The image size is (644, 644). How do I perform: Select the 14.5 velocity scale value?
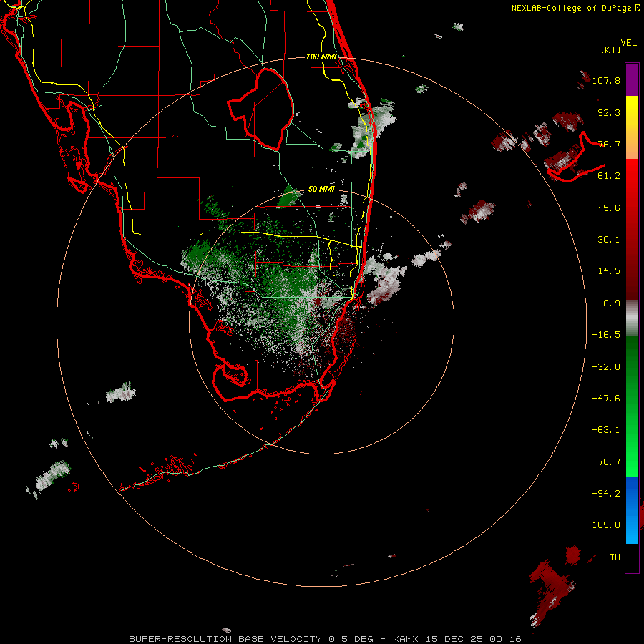pyautogui.click(x=609, y=271)
